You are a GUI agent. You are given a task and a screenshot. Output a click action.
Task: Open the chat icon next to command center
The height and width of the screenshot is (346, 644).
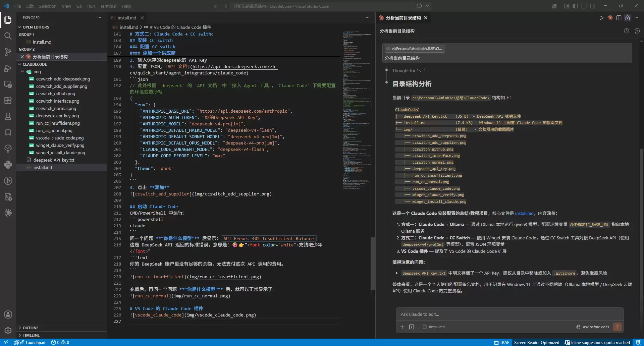(x=419, y=6)
